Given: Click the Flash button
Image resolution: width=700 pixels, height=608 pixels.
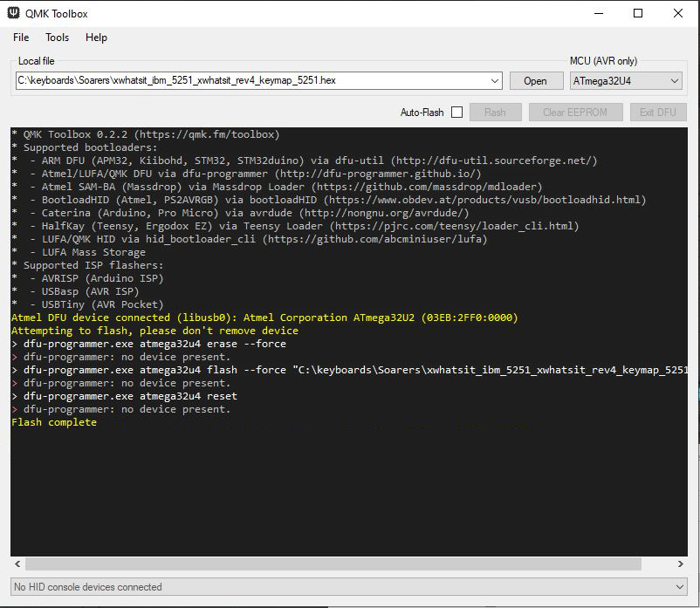Looking at the screenshot, I should click(x=495, y=113).
